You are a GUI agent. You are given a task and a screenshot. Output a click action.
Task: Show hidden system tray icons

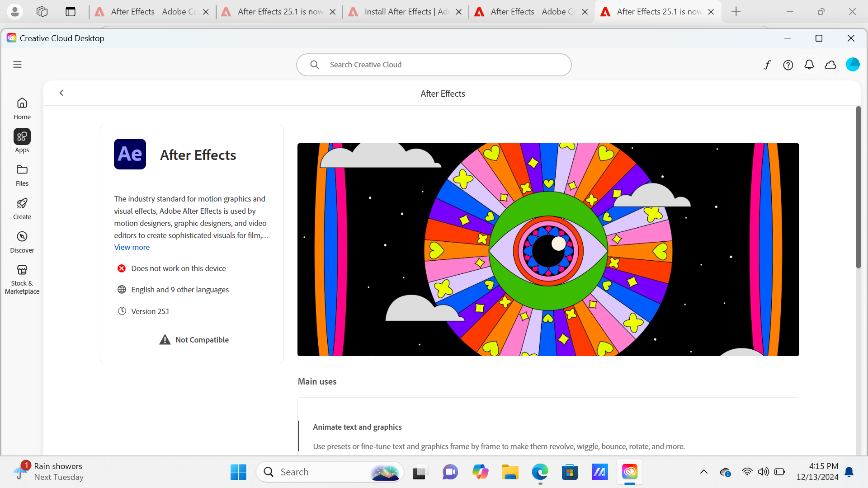[x=703, y=472]
